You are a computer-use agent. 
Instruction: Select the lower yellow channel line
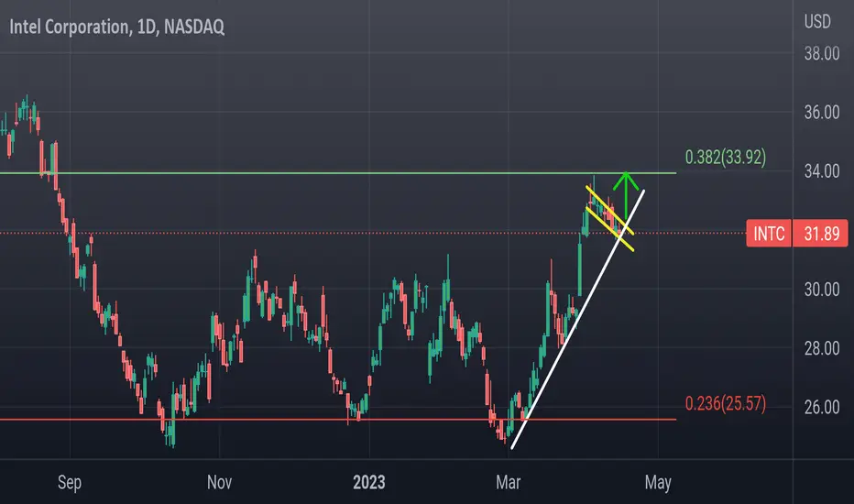[609, 228]
